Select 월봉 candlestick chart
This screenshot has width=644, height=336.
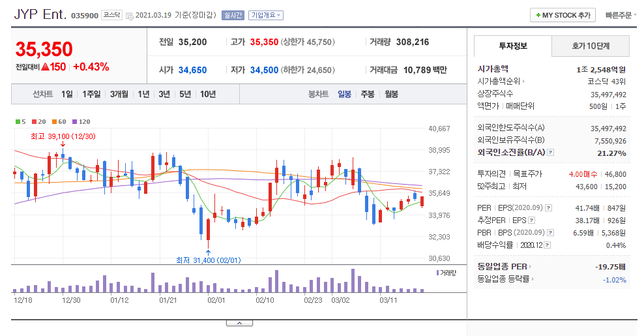(391, 94)
